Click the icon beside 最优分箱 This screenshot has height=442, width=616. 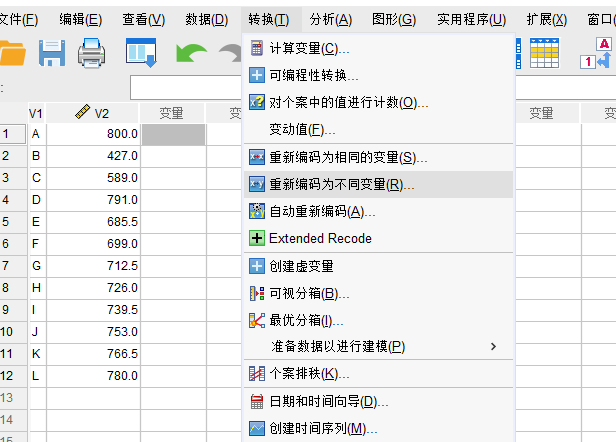(x=257, y=320)
